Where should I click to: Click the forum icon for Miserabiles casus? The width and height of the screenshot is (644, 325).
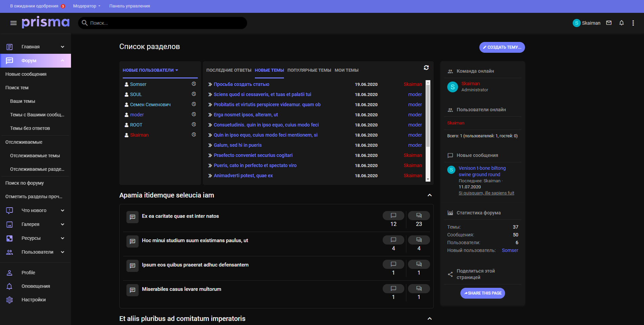tap(133, 290)
